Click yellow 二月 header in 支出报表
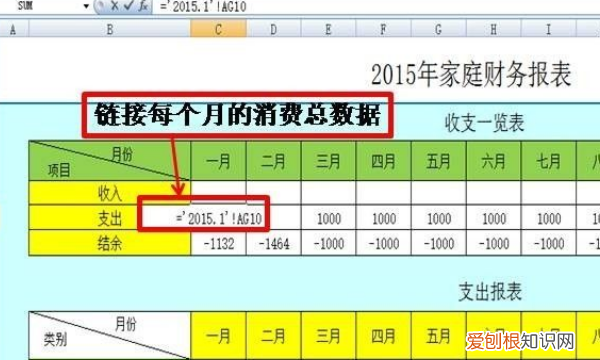Viewport: 600px width, 360px height. click(x=273, y=335)
